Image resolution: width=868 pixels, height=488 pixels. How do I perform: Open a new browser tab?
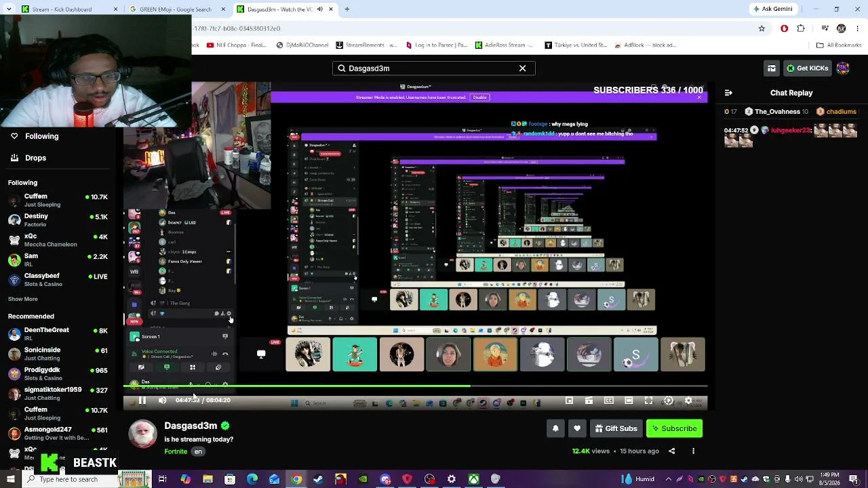(x=347, y=9)
